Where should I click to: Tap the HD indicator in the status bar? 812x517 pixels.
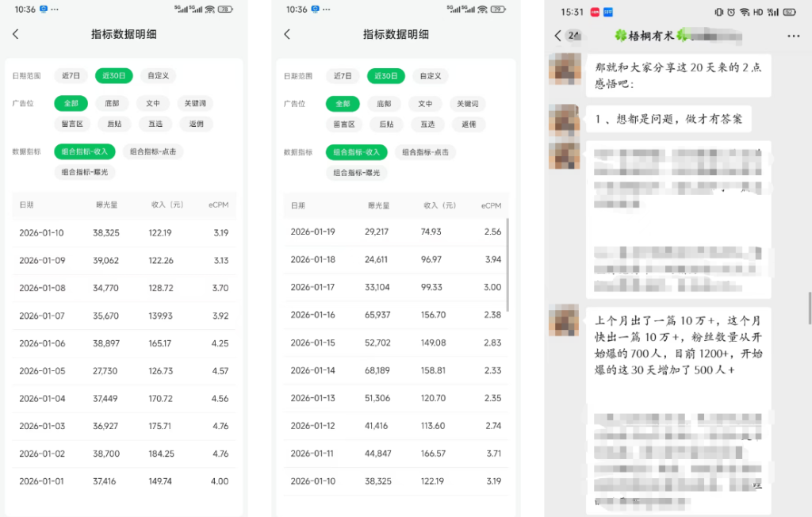(x=757, y=12)
